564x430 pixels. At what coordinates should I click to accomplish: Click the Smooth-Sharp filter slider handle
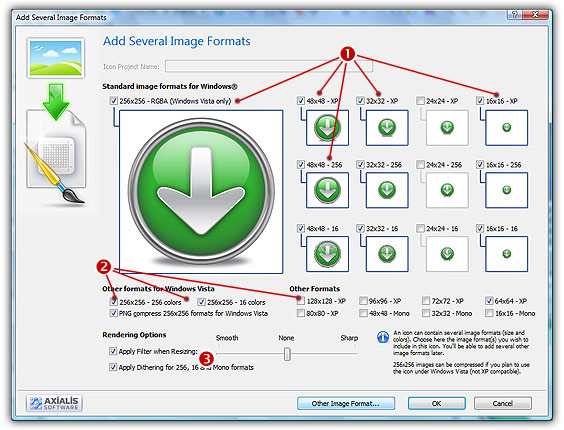click(287, 354)
